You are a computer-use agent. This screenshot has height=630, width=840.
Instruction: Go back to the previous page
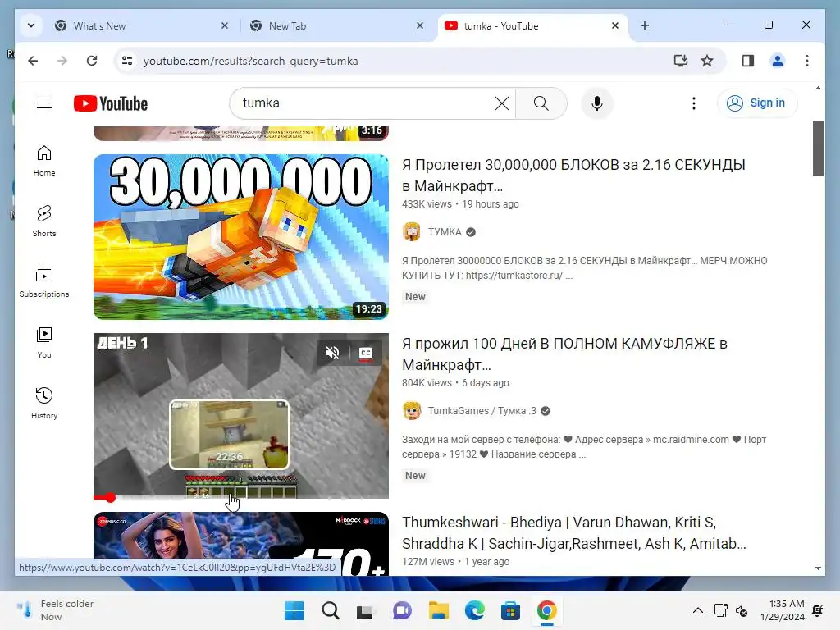point(33,61)
